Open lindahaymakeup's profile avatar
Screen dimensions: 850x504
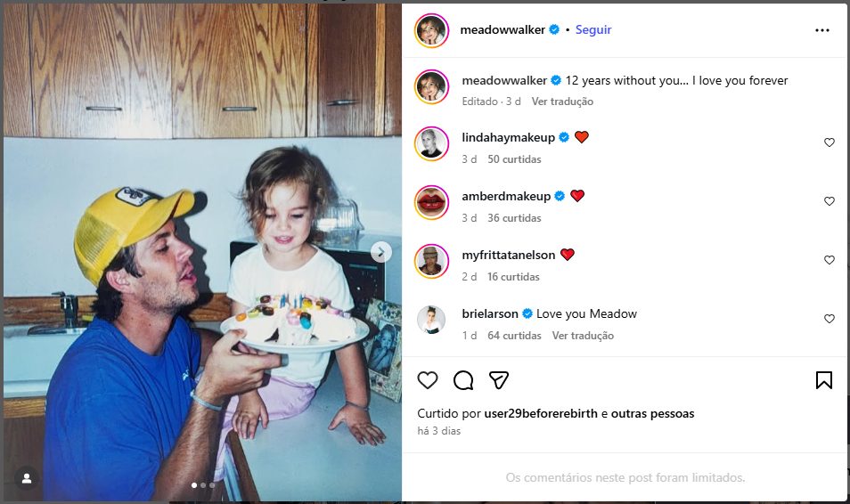click(x=431, y=143)
